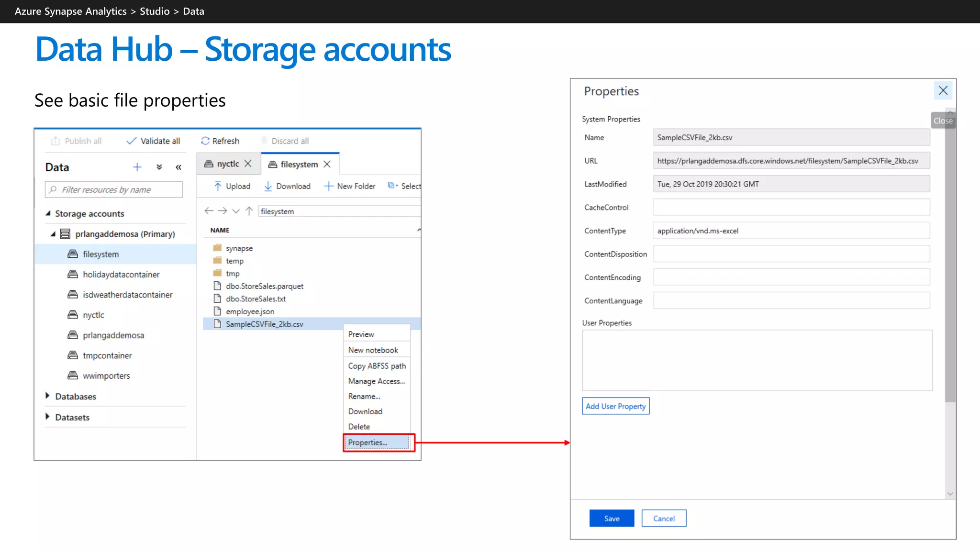
Task: Navigate forward with right arrow
Action: click(x=223, y=211)
